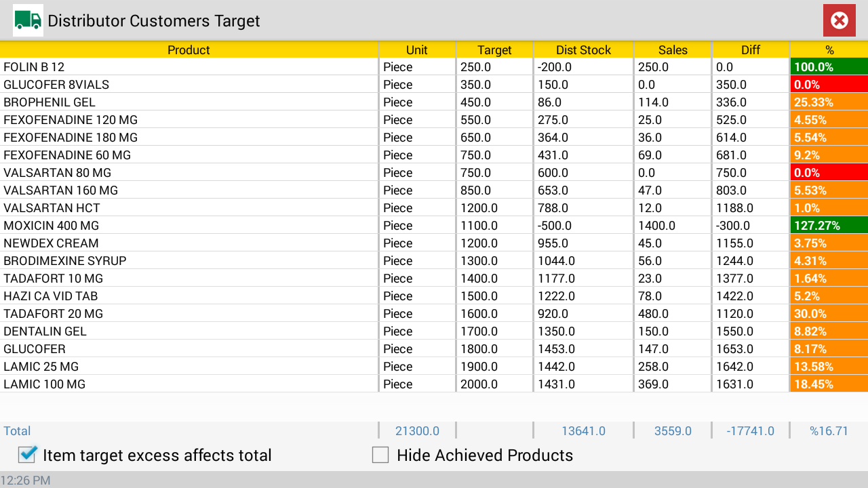The height and width of the screenshot is (488, 868).
Task: Click the green 127.27% cell for MOXICIN
Action: (829, 225)
